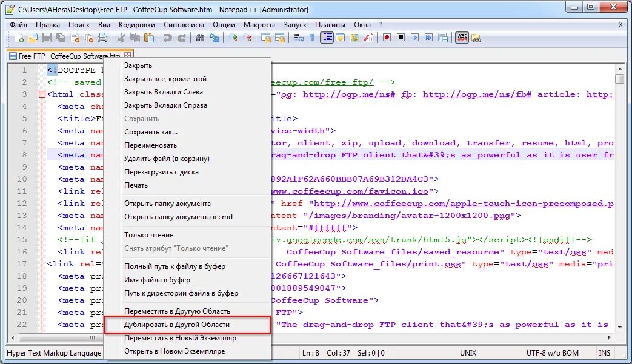Save all open documents
Image resolution: width=632 pixels, height=364 pixels.
pos(62,38)
